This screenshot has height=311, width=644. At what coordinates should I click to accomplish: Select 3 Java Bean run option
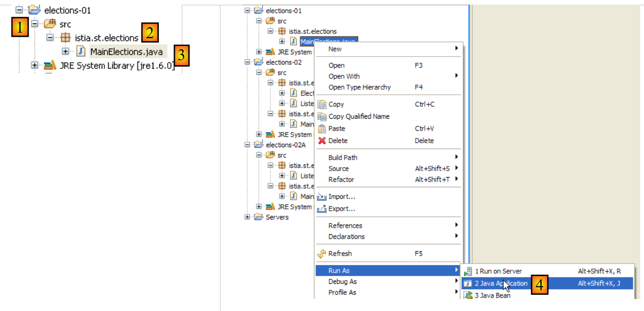coord(493,295)
